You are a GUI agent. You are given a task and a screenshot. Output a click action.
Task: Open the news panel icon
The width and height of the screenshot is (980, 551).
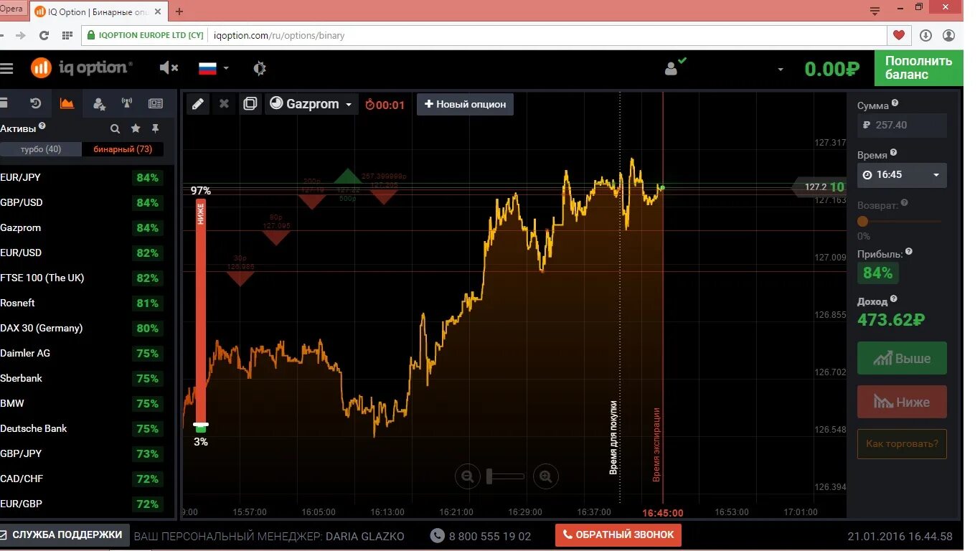[x=156, y=103]
